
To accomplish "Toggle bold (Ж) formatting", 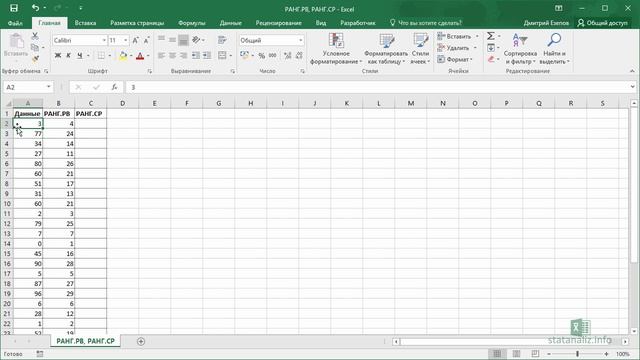I will pos(58,55).
